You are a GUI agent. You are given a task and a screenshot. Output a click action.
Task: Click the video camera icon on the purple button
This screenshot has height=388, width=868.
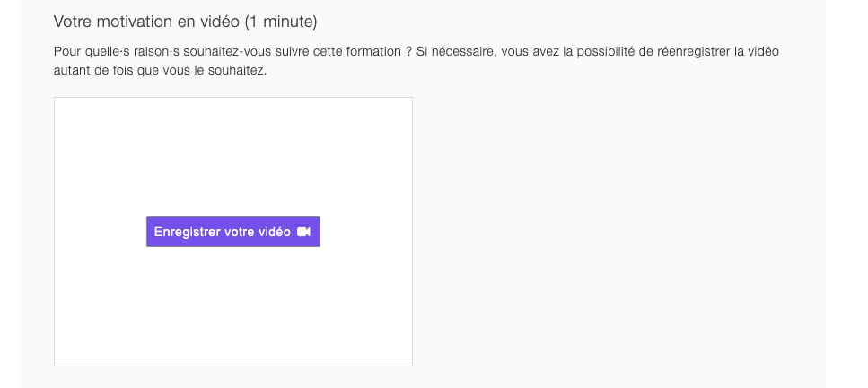tap(303, 232)
